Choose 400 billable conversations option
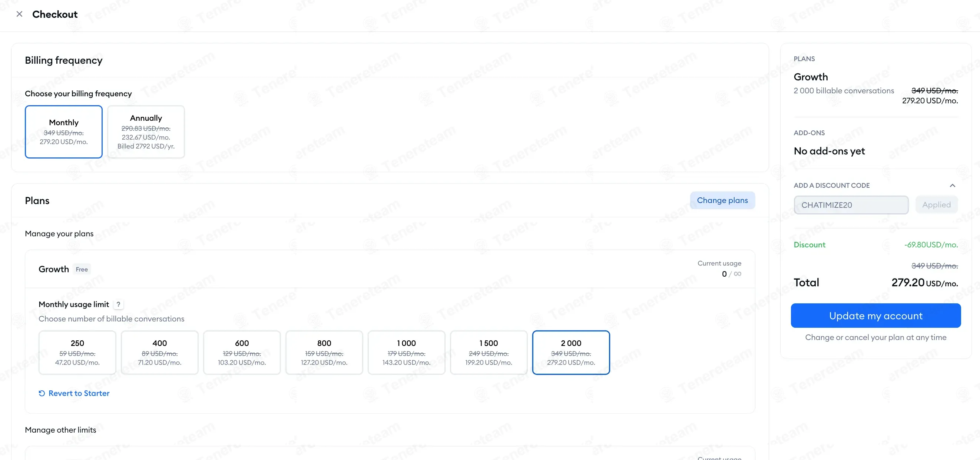 159,353
